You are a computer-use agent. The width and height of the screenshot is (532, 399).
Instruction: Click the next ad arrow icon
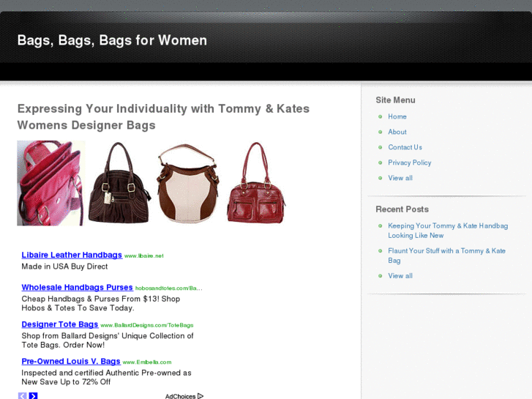point(33,395)
